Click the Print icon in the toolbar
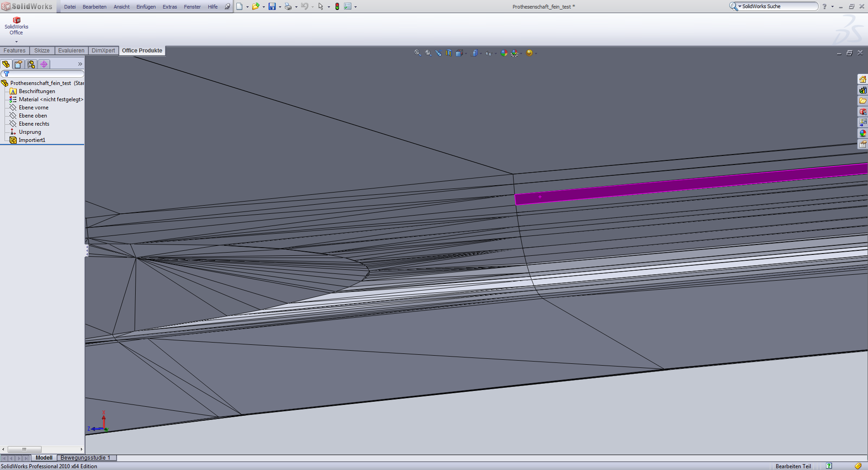This screenshot has width=868, height=470. (288, 6)
